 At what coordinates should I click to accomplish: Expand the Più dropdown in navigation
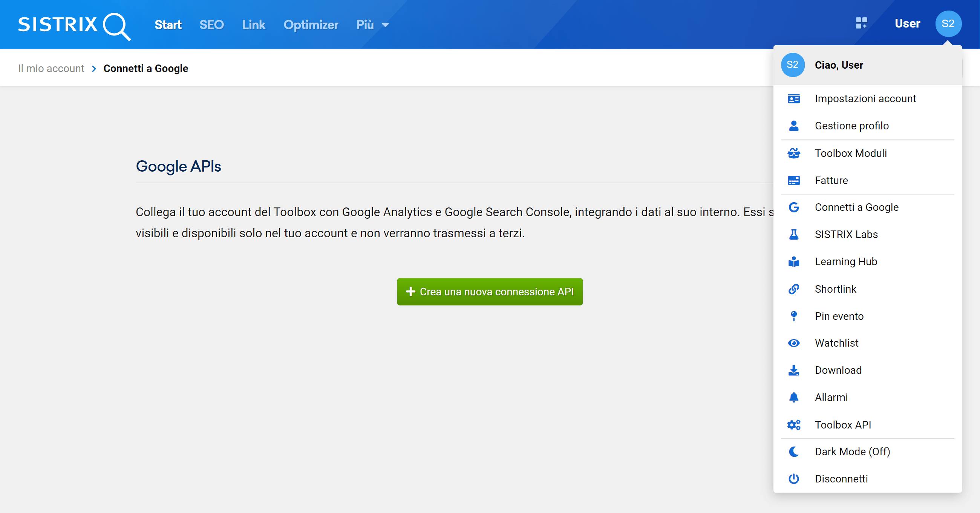372,25
